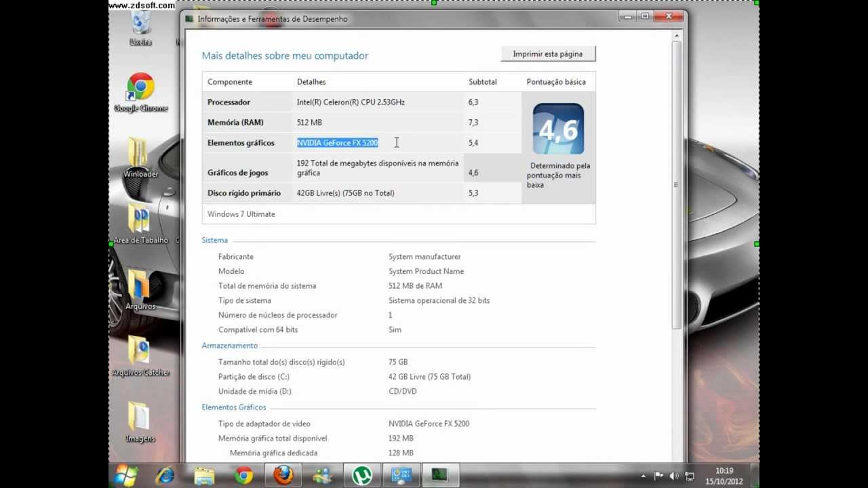The height and width of the screenshot is (488, 868).
Task: Click the 4,6 base score badge
Action: (558, 129)
